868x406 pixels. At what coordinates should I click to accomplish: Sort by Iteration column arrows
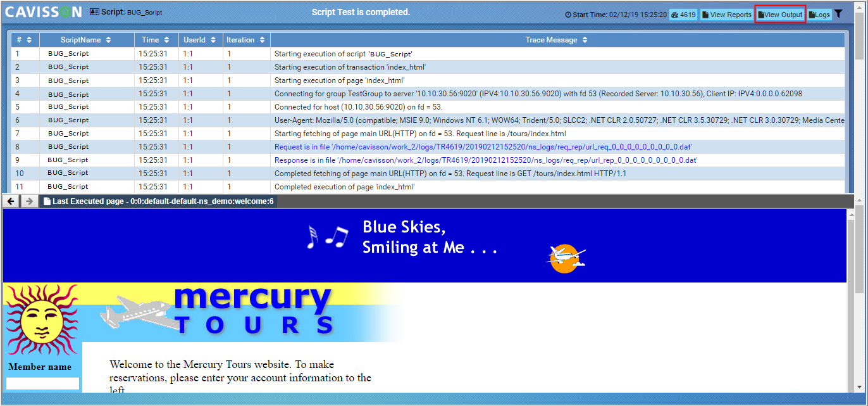coord(261,40)
